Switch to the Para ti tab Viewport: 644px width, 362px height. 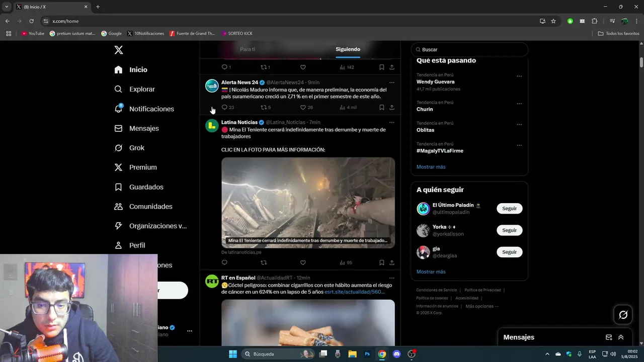click(x=248, y=49)
